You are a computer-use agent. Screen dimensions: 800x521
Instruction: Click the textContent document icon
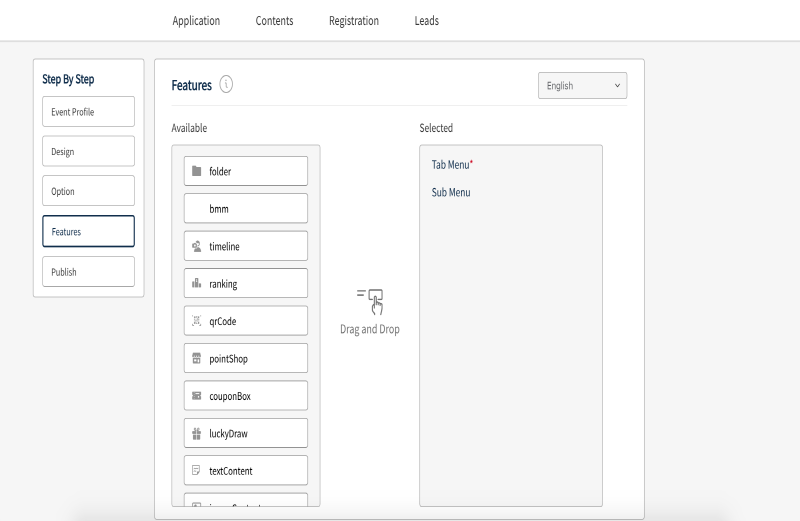pyautogui.click(x=197, y=471)
